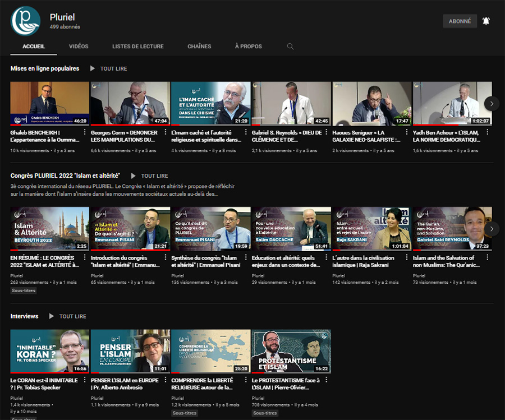Image resolution: width=505 pixels, height=420 pixels.
Task: Click play icon beside Interviews section
Action: 52,316
